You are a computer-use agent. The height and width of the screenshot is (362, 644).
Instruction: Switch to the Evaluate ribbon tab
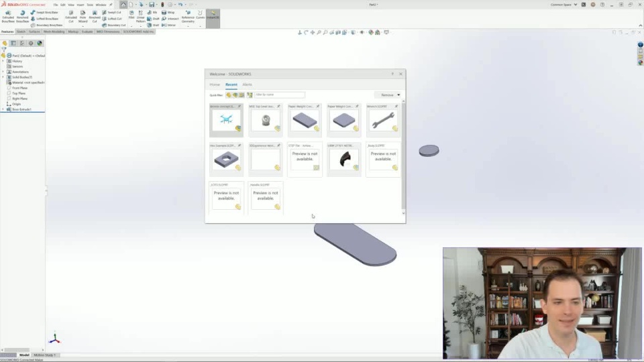click(x=87, y=32)
